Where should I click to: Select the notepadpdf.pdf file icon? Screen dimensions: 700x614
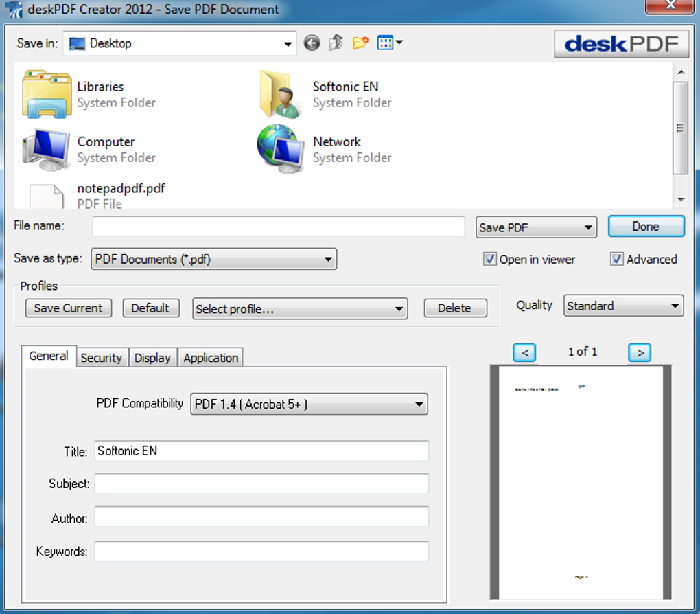click(x=47, y=196)
